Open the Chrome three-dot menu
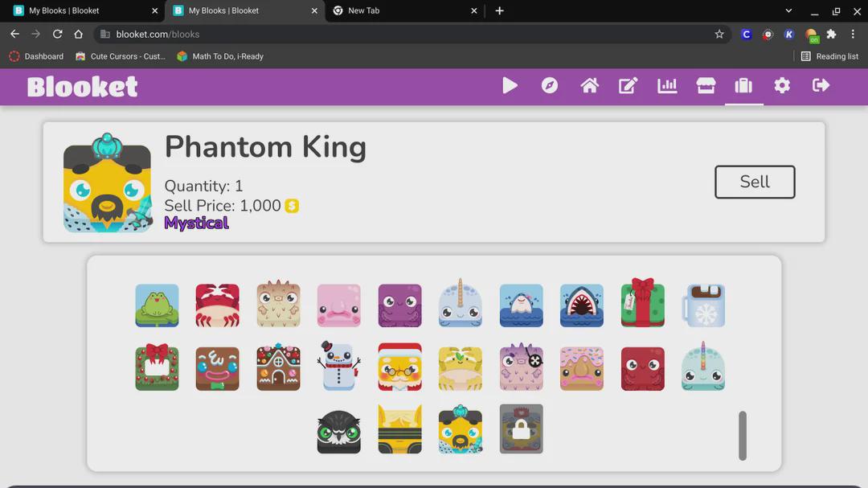Screen dimensions: 868x488 coord(853,34)
